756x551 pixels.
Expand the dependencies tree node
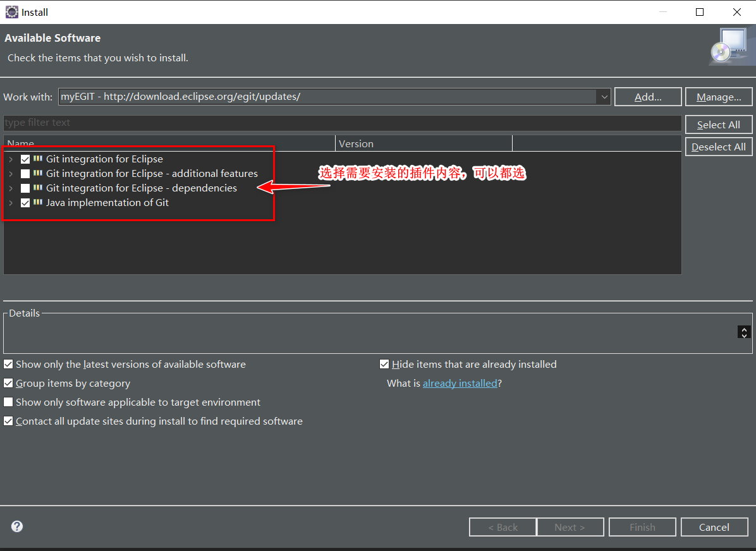(11, 188)
